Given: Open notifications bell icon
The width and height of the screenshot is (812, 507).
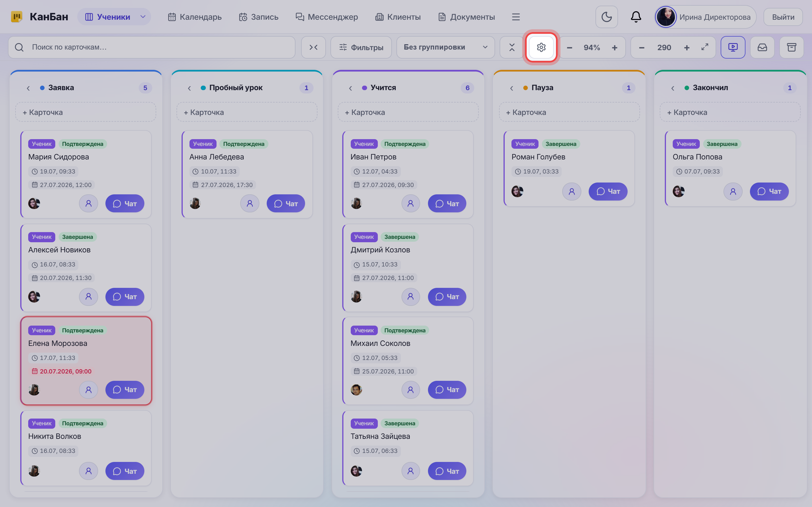Looking at the screenshot, I should (636, 17).
